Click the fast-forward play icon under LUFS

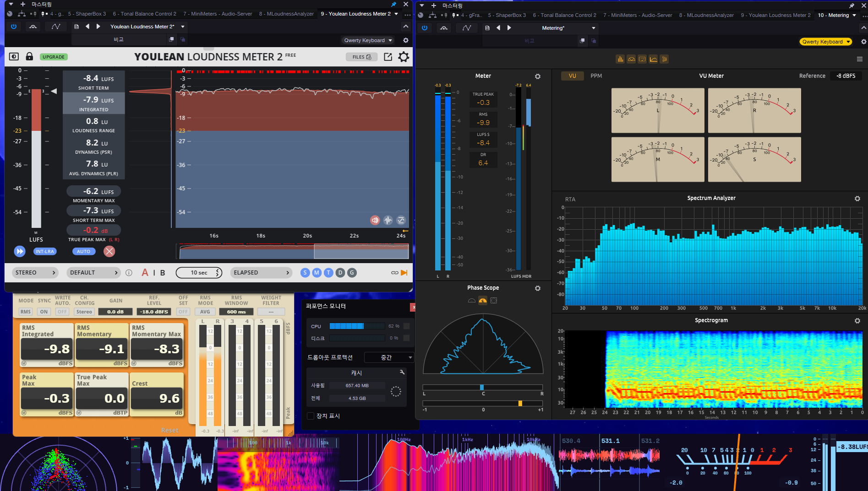[20, 251]
